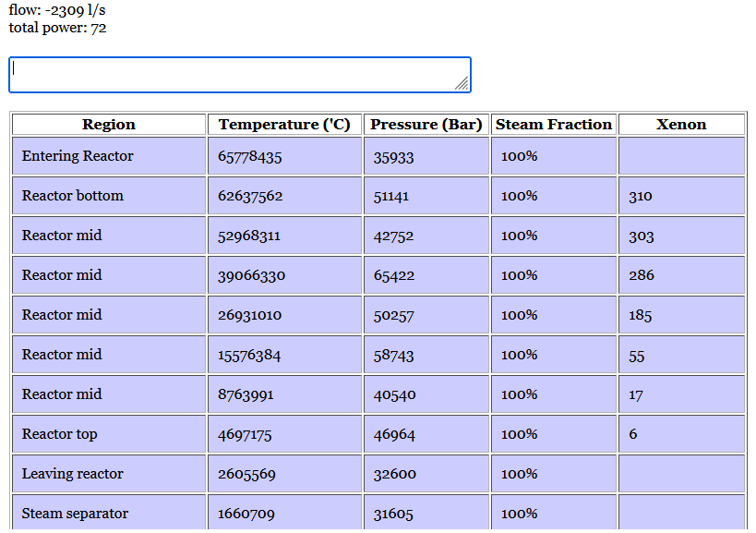The height and width of the screenshot is (533, 756).
Task: Click Reactor mid label beside 15576384
Action: tap(62, 354)
